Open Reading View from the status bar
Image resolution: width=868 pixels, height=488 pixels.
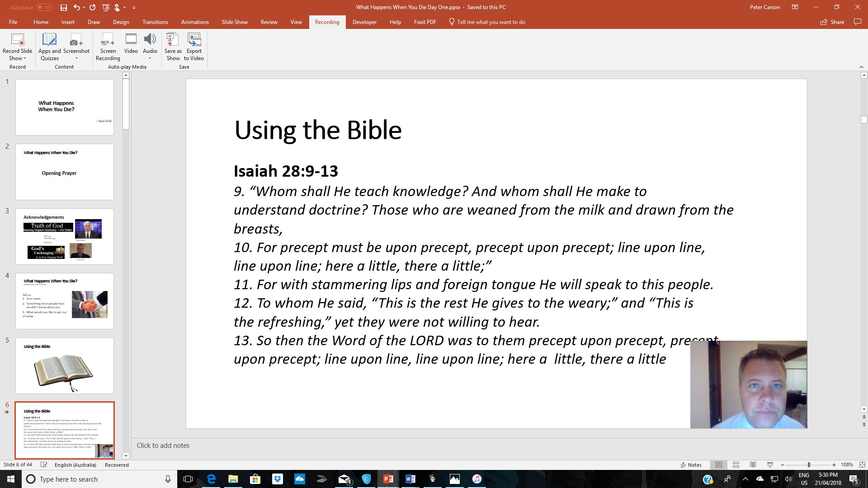[752, 465]
